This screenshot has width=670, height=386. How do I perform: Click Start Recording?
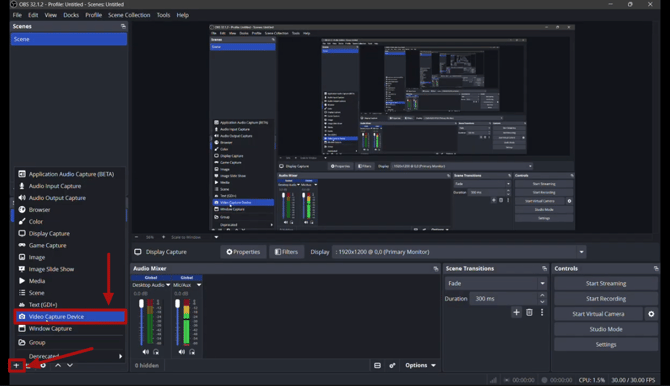tap(606, 299)
